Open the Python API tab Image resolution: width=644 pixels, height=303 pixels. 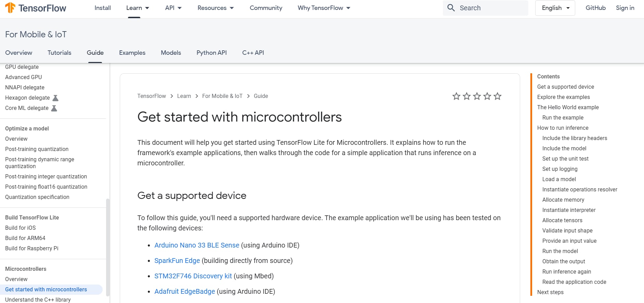pyautogui.click(x=211, y=53)
